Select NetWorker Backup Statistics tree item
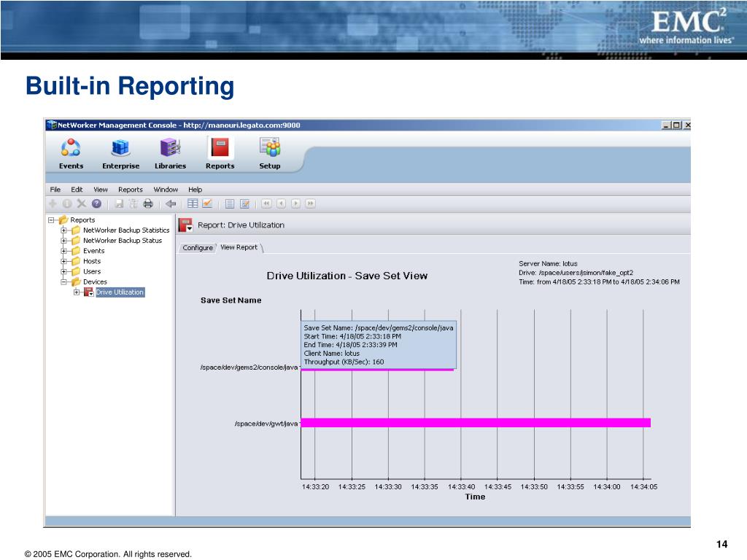Screen dimensions: 747x560 (126, 230)
